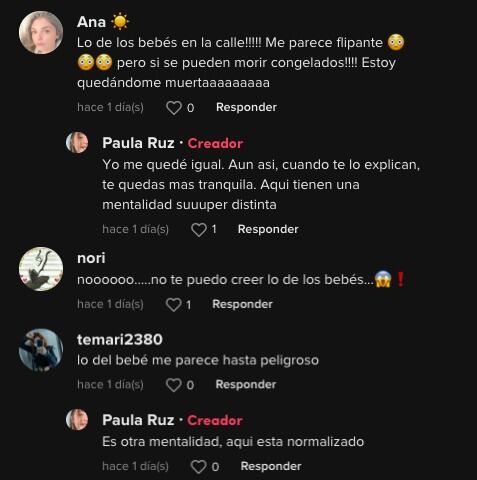Screen dimensions: 477x480
Task: Open Paula Ruz's avatar in last reply
Action: click(77, 419)
